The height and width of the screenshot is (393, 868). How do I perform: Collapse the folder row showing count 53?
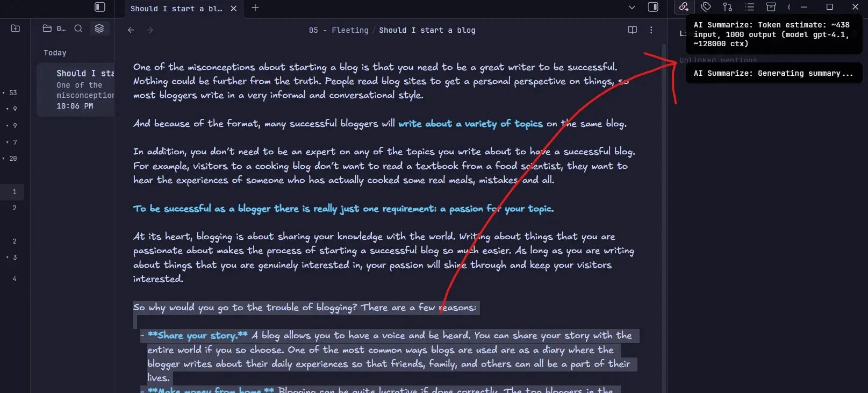[4, 93]
